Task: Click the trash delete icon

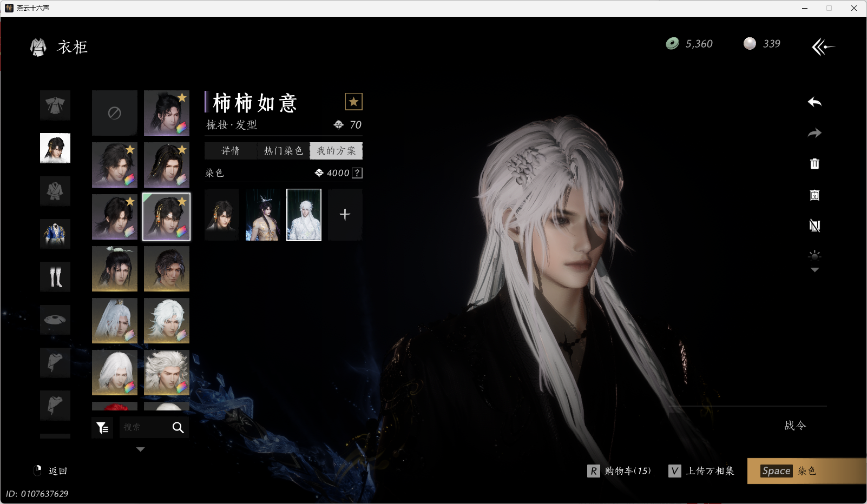Action: point(815,164)
